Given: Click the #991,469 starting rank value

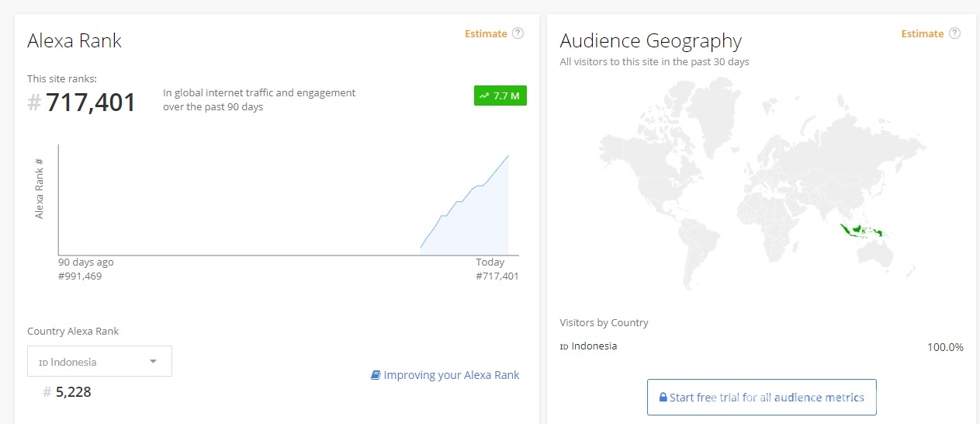Looking at the screenshot, I should (x=80, y=276).
